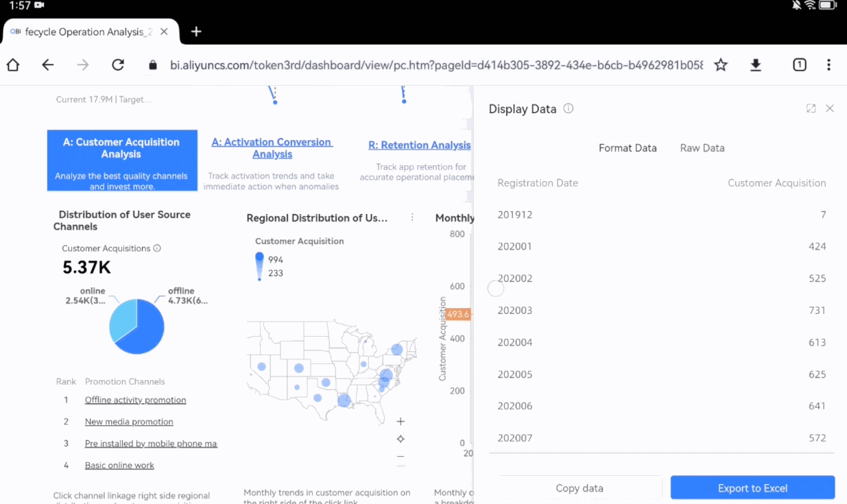This screenshot has width=847, height=504.
Task: Switch to the Format Data tab
Action: 628,148
